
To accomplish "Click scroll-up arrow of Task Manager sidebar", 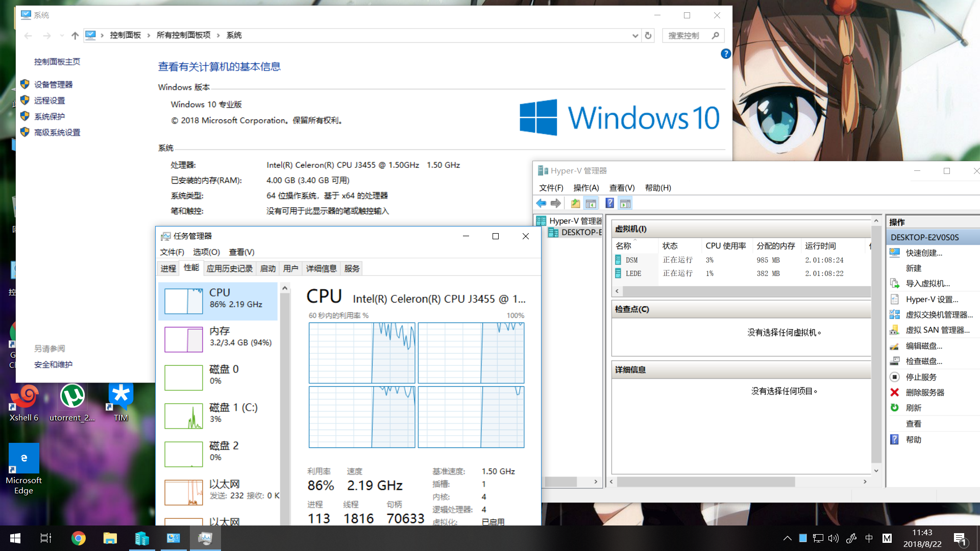I will [285, 288].
